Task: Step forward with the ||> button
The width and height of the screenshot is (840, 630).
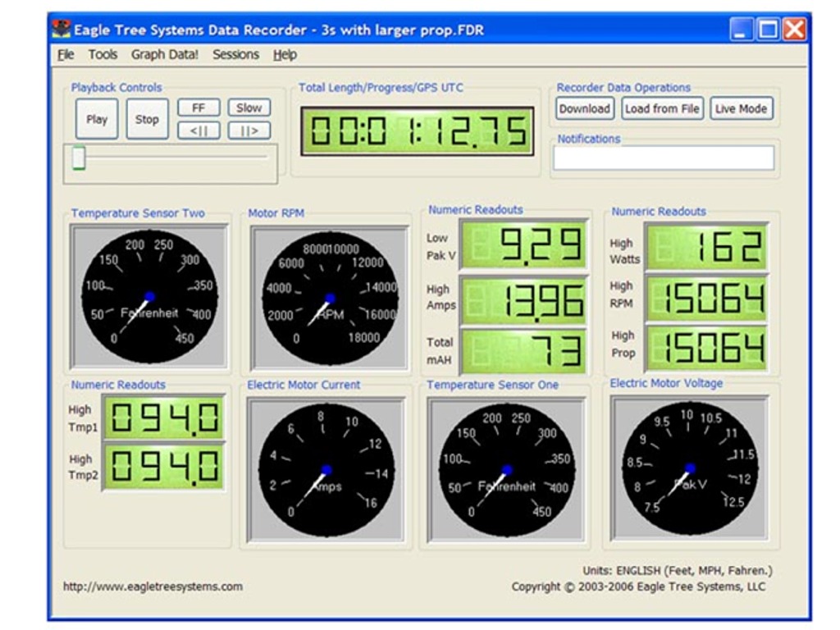Action: [x=249, y=130]
